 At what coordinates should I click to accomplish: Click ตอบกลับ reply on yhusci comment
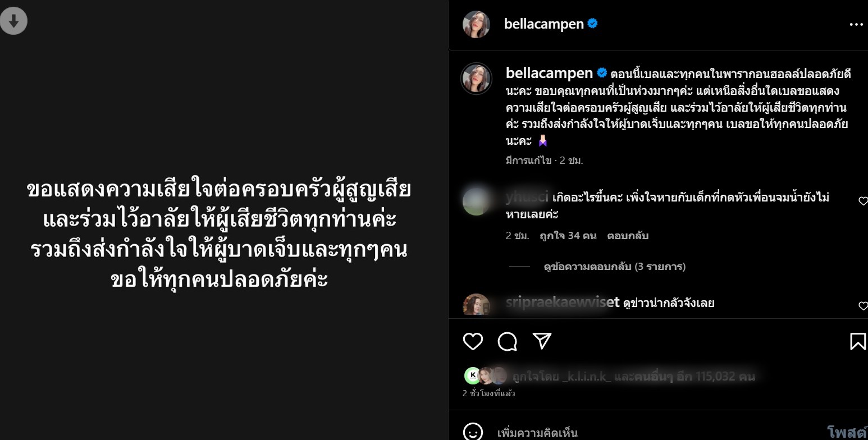pyautogui.click(x=628, y=236)
